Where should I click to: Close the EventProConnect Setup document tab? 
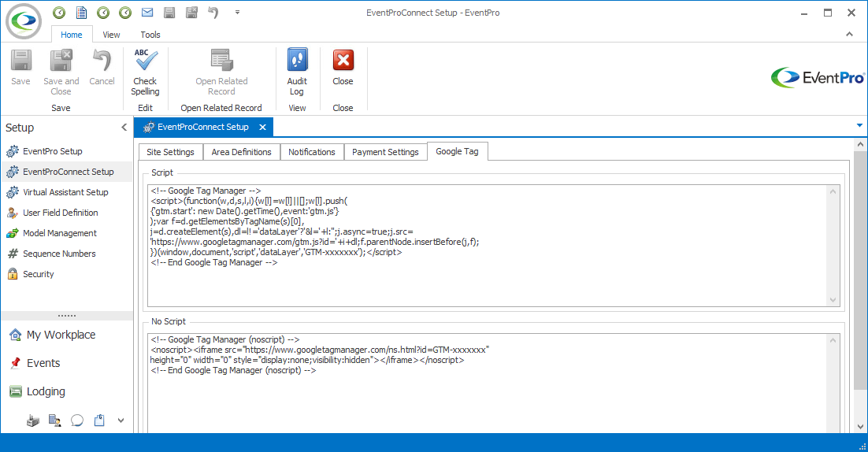pos(262,128)
